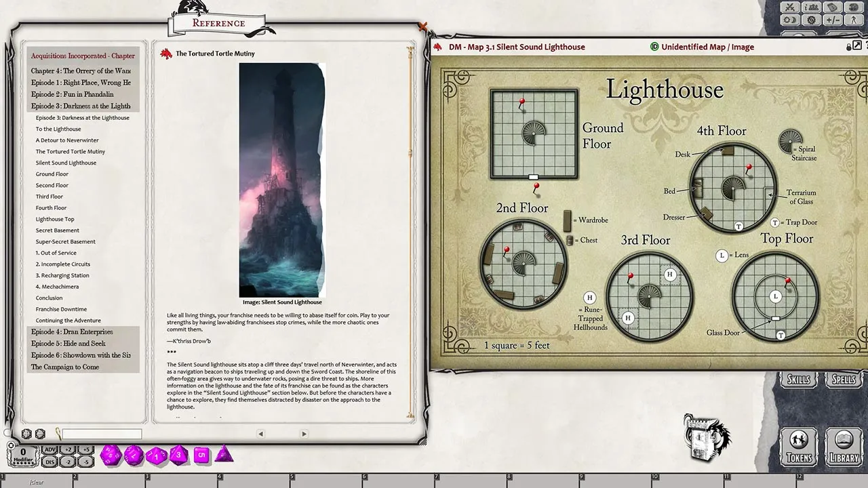Go to previous reference page arrow
Screen dimensions: 868x488
(260, 434)
